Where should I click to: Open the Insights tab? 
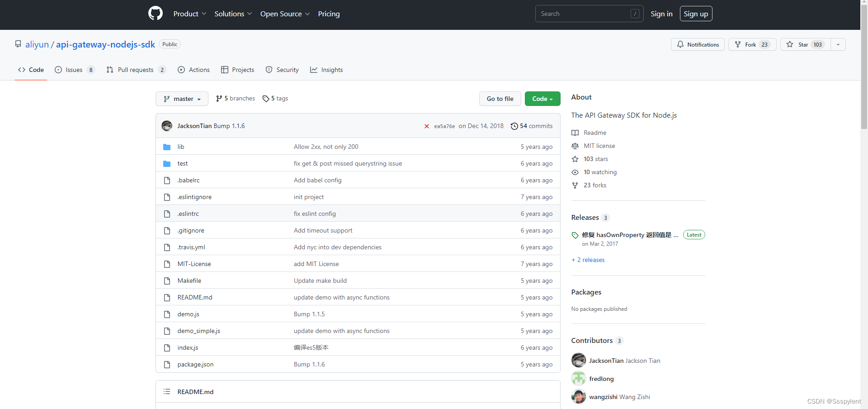point(326,70)
